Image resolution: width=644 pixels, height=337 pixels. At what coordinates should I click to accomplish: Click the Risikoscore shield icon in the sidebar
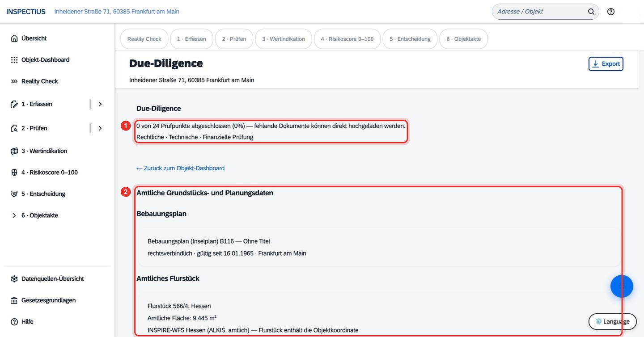(14, 173)
